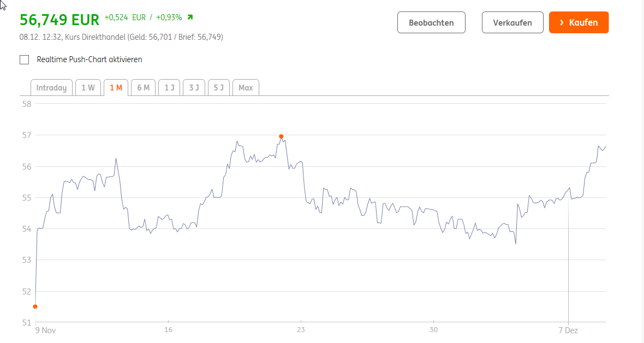
Task: Click the Verkaufen button
Action: (x=512, y=22)
